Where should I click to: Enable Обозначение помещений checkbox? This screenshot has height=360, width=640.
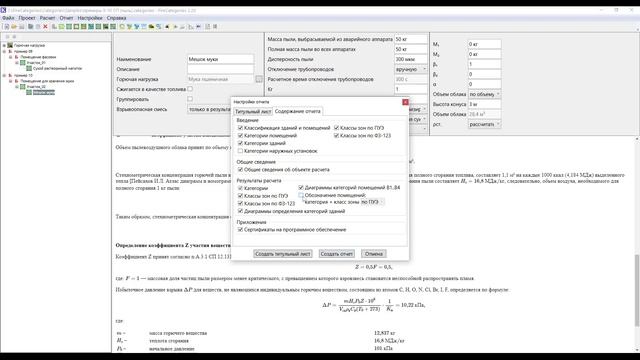301,195
